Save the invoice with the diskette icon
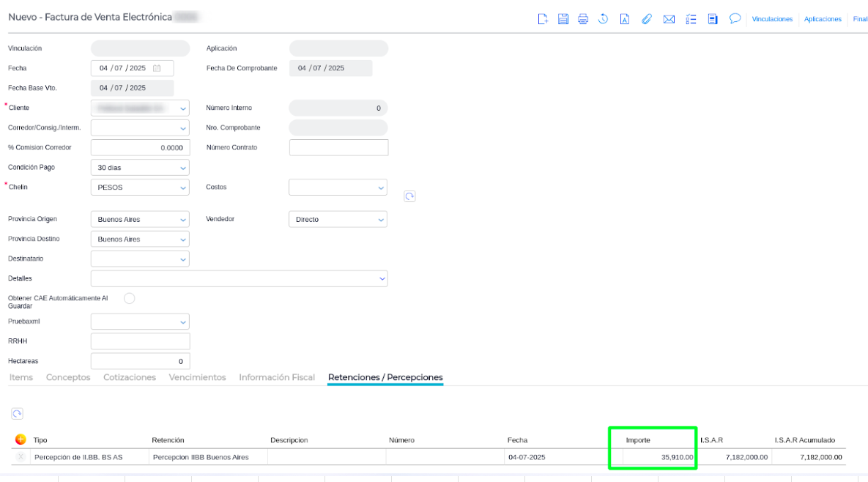Viewport: 868px width, 482px height. pyautogui.click(x=563, y=19)
